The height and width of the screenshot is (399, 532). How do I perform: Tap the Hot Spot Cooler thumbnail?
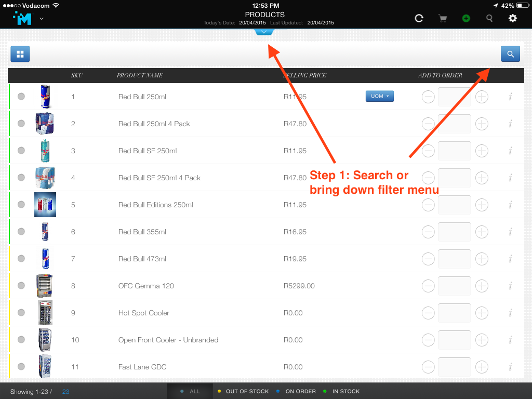[45, 313]
